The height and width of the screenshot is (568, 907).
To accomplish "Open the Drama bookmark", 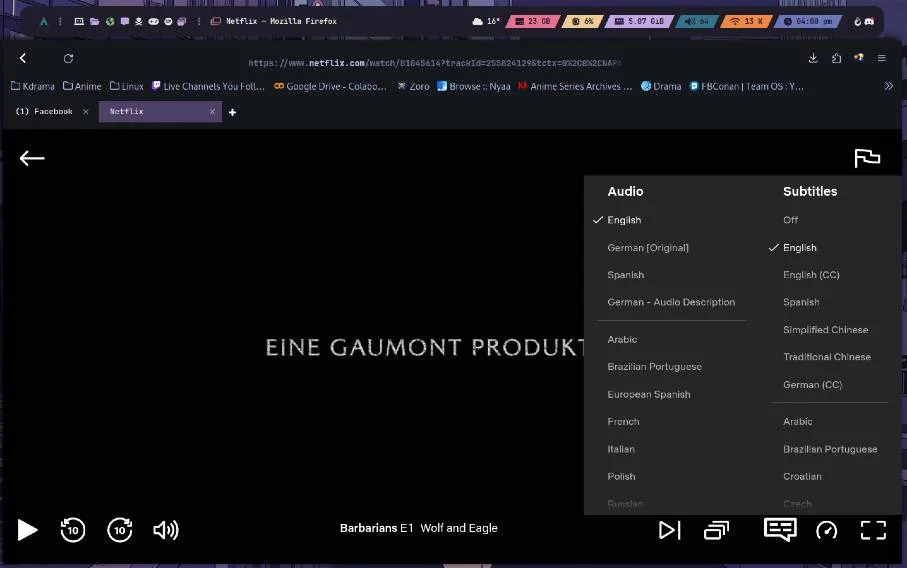I will coord(661,86).
